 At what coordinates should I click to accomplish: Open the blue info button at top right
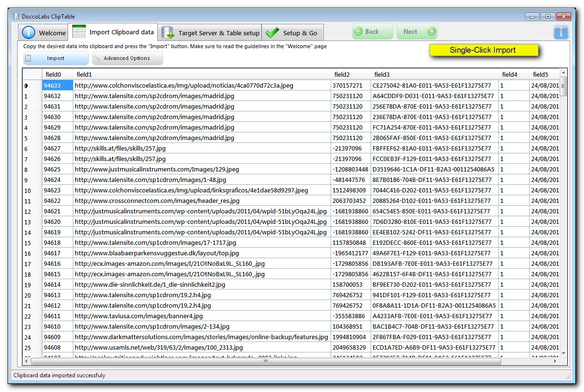561,32
